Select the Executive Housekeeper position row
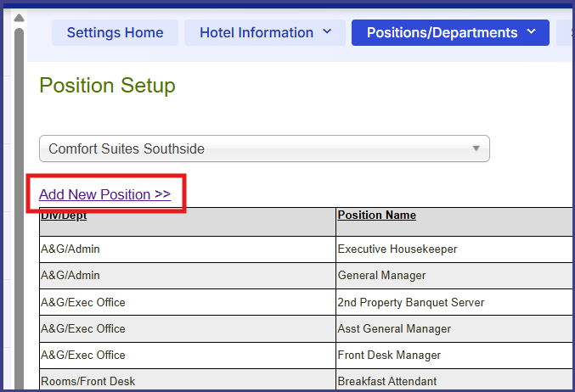575x392 pixels. 397,249
